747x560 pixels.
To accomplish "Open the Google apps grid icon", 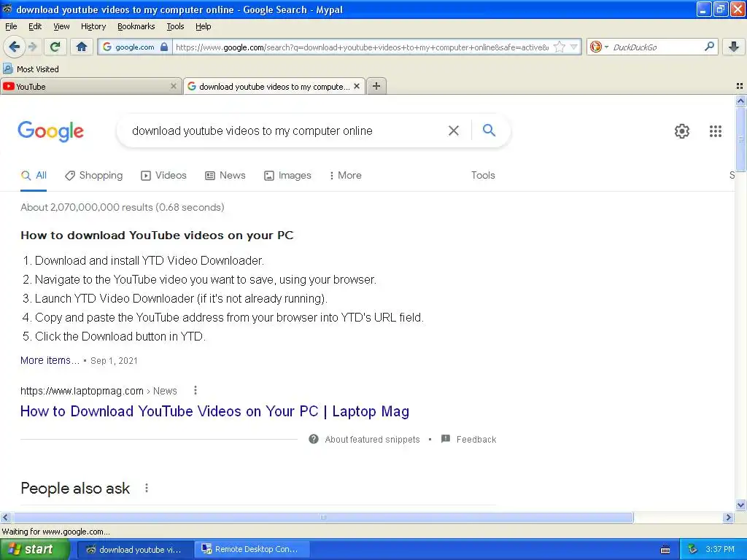I will [x=715, y=131].
